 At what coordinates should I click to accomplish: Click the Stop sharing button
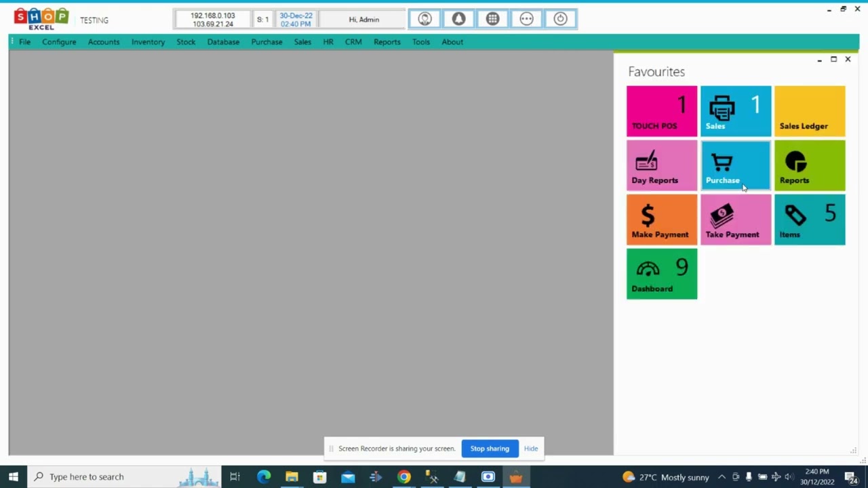pos(490,449)
